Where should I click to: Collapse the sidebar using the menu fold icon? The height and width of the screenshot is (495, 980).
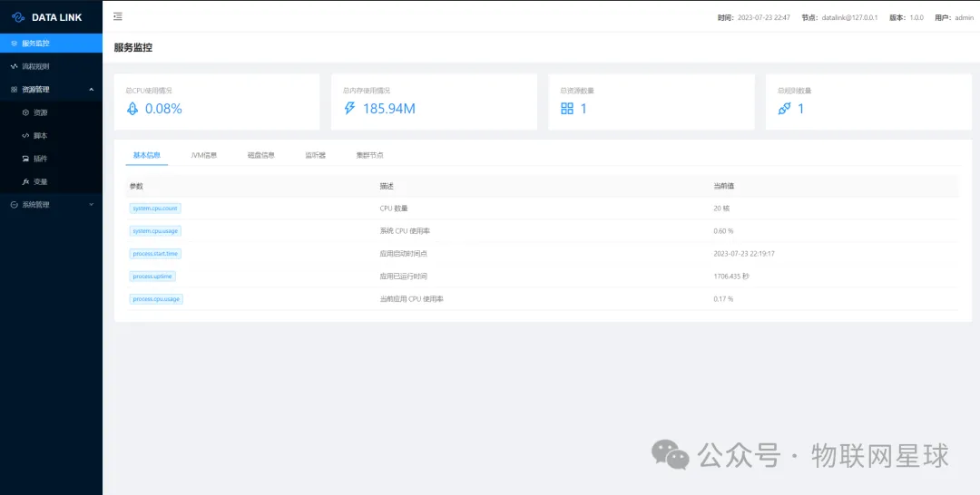tap(118, 16)
